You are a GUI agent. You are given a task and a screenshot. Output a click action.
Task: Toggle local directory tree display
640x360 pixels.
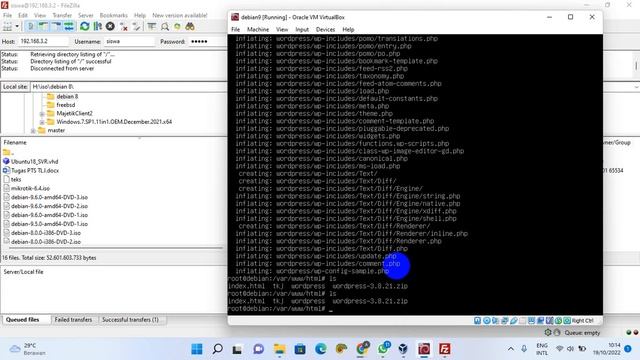(x=43, y=27)
